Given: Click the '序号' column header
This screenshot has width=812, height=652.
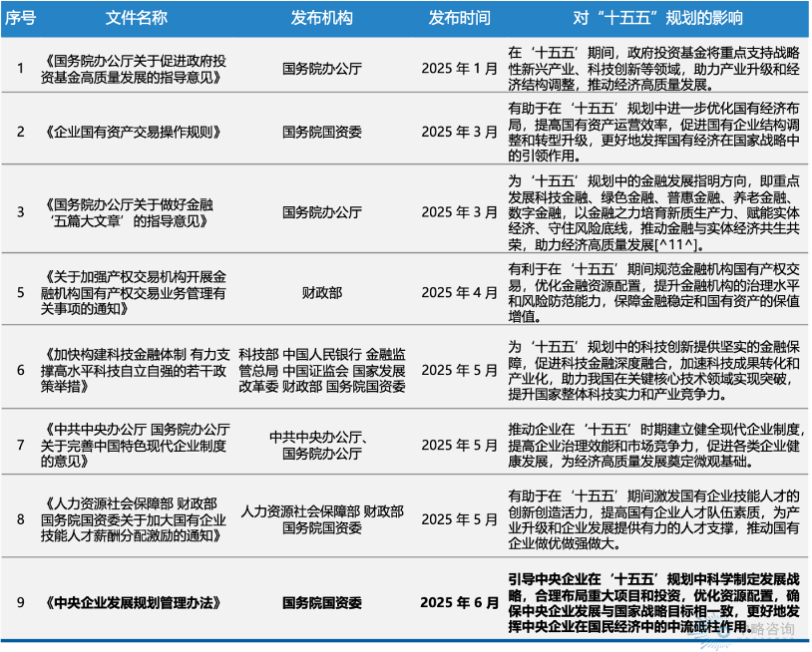Looking at the screenshot, I should 21,19.
